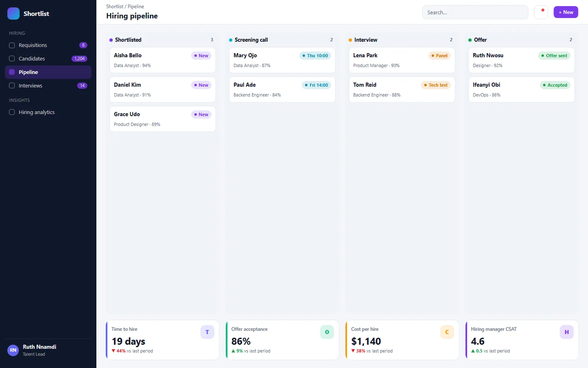Open Paul Ade's candidate card
Image resolution: width=588 pixels, height=368 pixels.
coord(282,89)
